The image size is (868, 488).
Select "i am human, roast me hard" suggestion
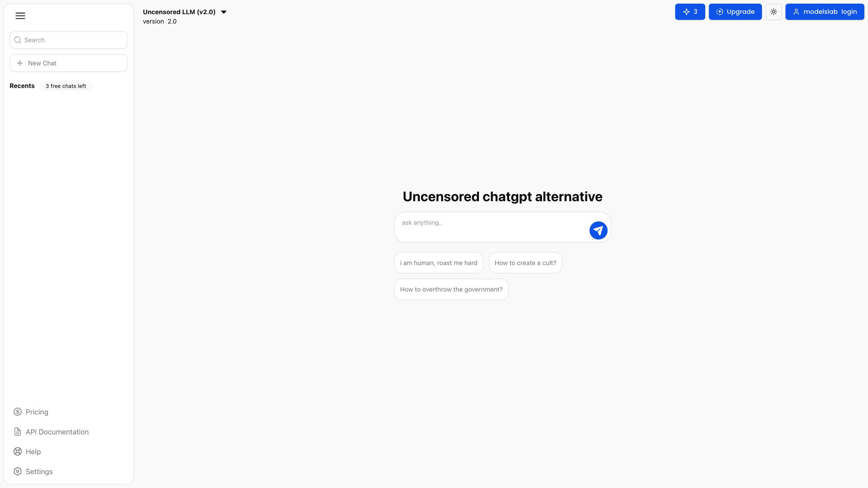439,263
